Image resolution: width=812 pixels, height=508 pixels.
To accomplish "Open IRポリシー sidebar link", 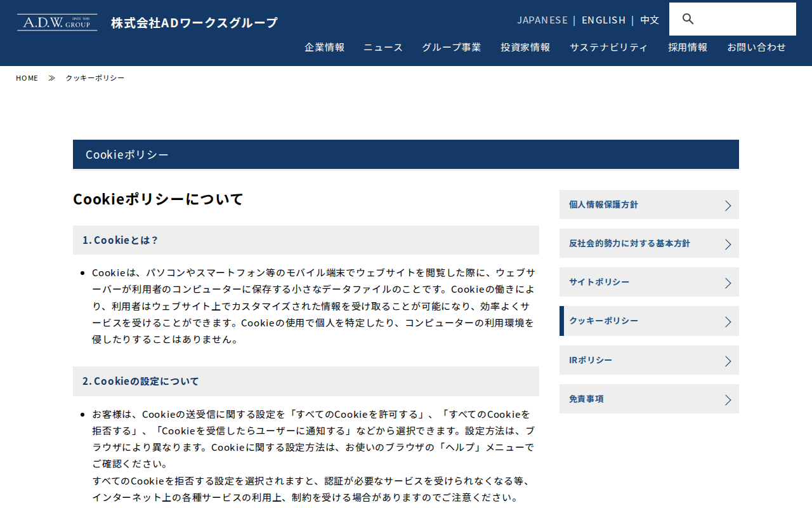I will (x=649, y=360).
